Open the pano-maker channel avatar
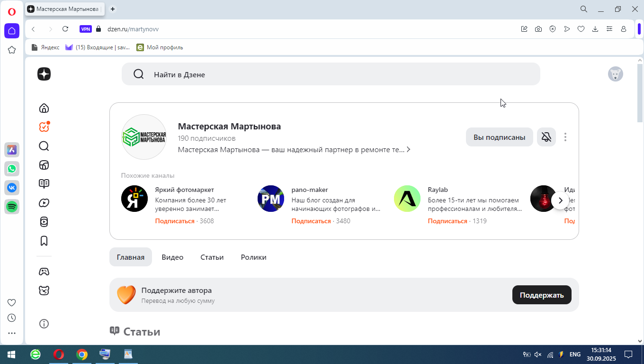This screenshot has height=364, width=644. 271,199
